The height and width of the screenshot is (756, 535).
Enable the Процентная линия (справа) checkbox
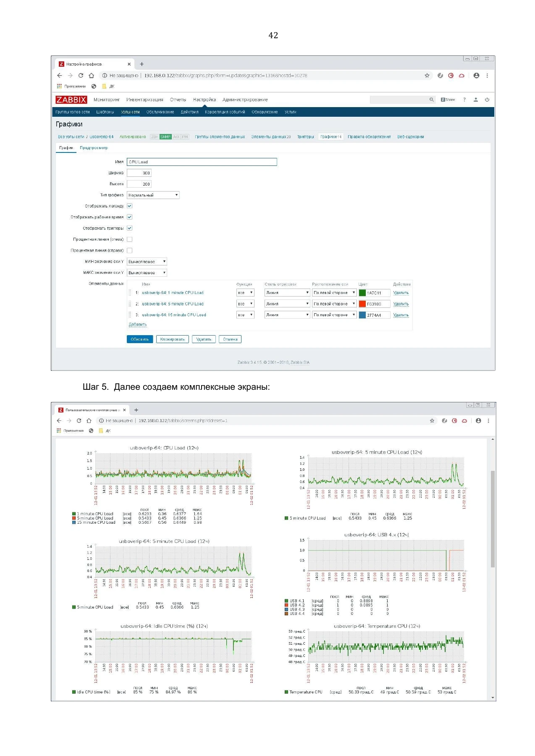[x=130, y=250]
